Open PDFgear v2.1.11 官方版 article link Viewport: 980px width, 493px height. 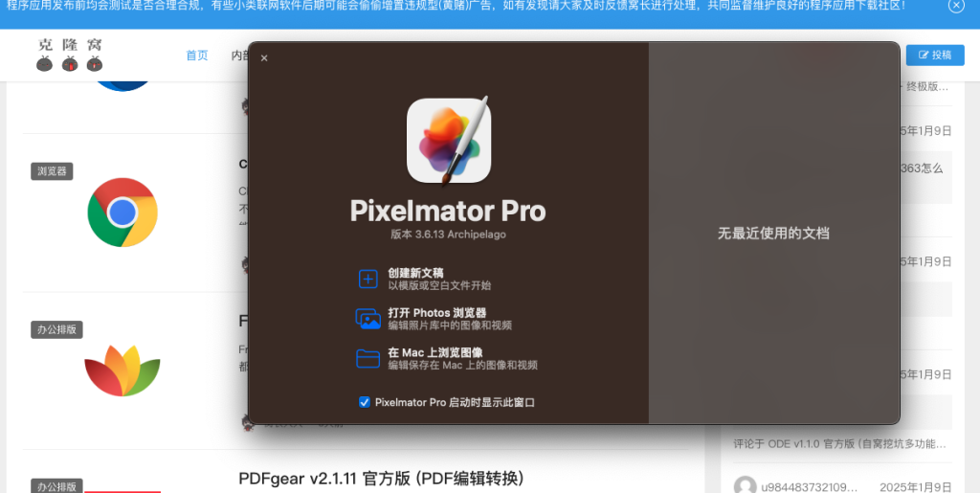[381, 479]
